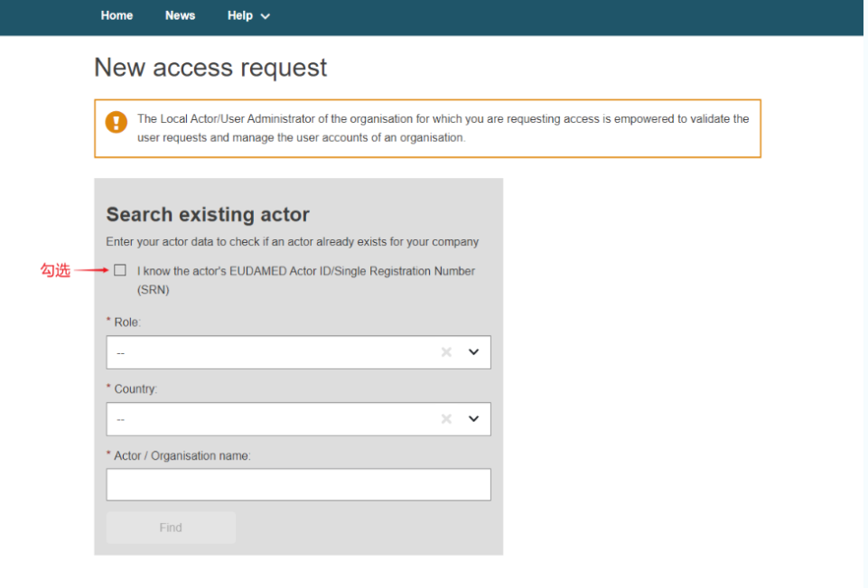The height and width of the screenshot is (588, 868).
Task: Click the 'Search existing actor' form title
Action: (208, 215)
